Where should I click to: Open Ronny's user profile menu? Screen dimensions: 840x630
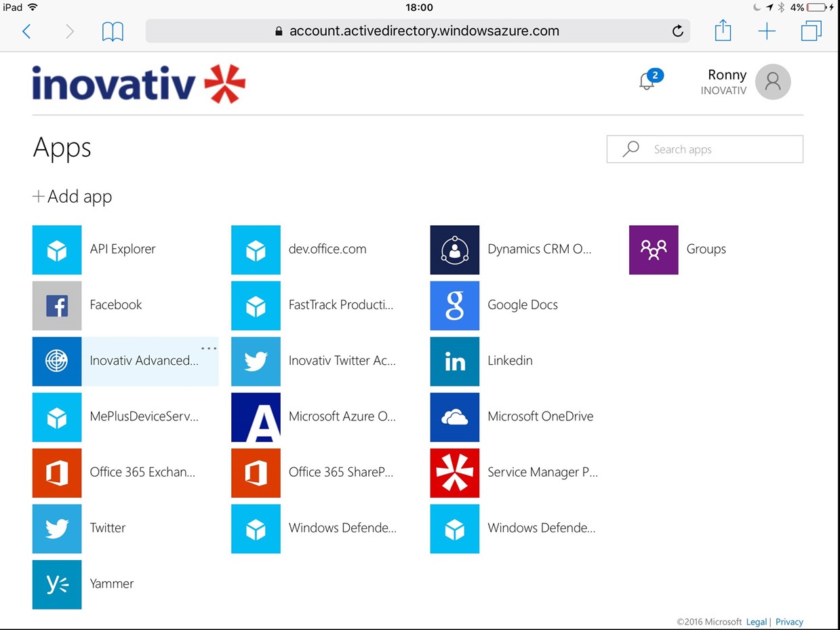pyautogui.click(x=772, y=82)
